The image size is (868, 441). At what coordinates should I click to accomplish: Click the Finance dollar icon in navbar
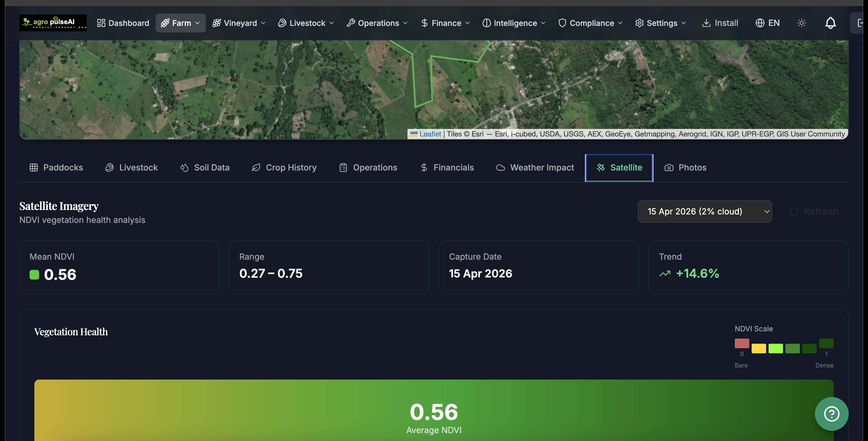425,23
